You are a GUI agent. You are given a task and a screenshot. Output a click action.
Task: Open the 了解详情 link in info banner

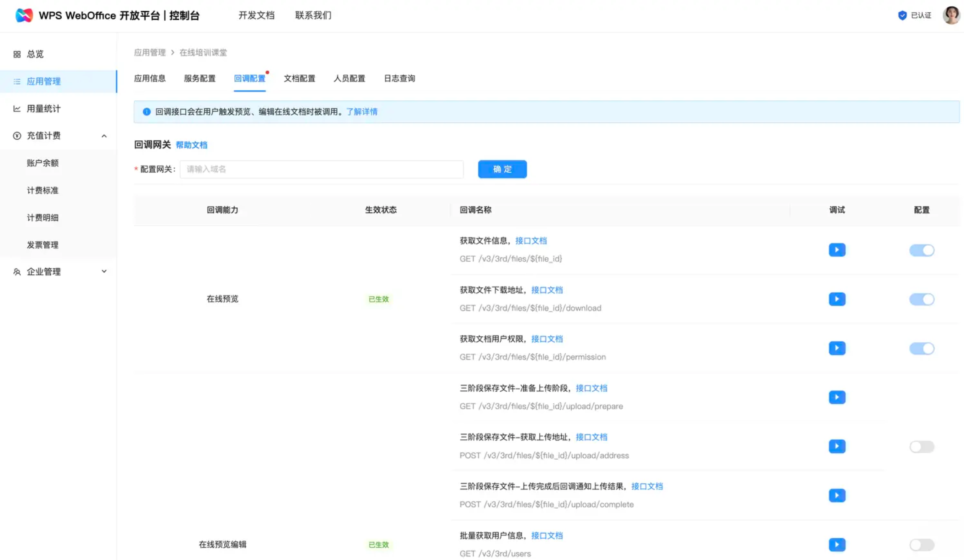point(361,112)
